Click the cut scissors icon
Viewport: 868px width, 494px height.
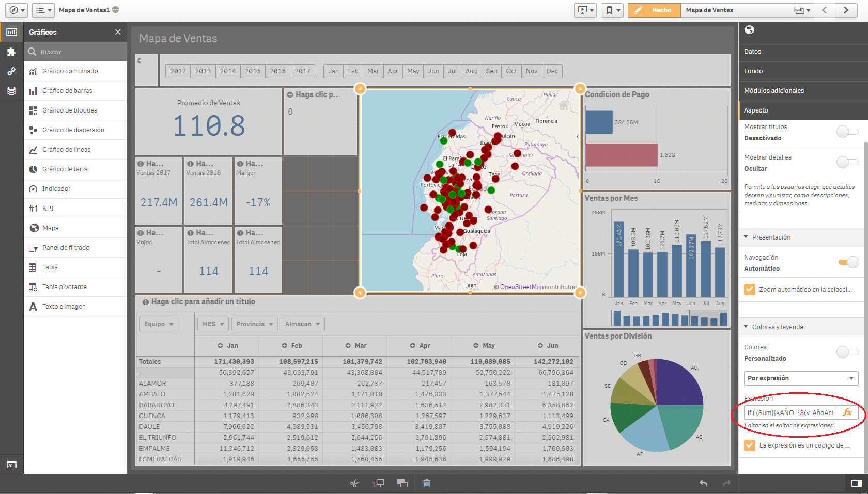tap(354, 483)
